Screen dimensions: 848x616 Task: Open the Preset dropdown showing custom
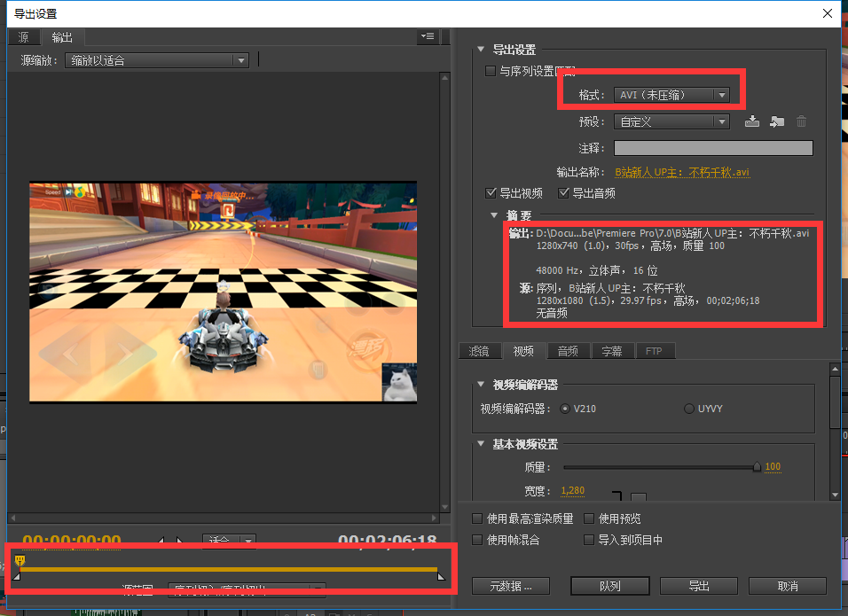tap(671, 121)
